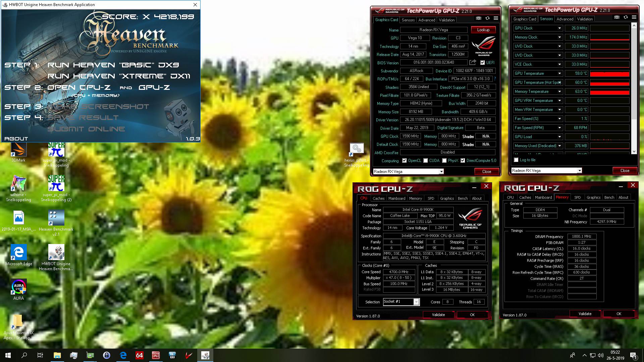Enable the Log to file checkbox
The width and height of the screenshot is (644, 362).
(516, 160)
